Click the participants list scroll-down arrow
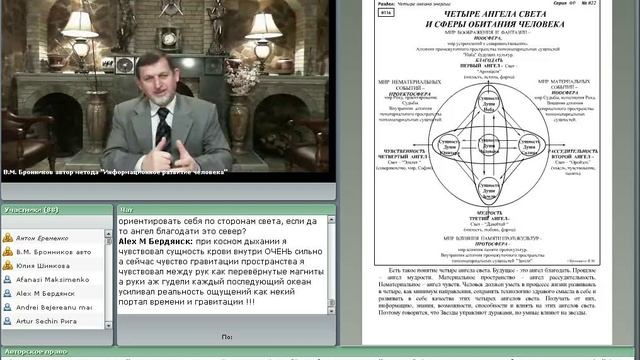Viewport: 640px width, 360px height. 108,325
